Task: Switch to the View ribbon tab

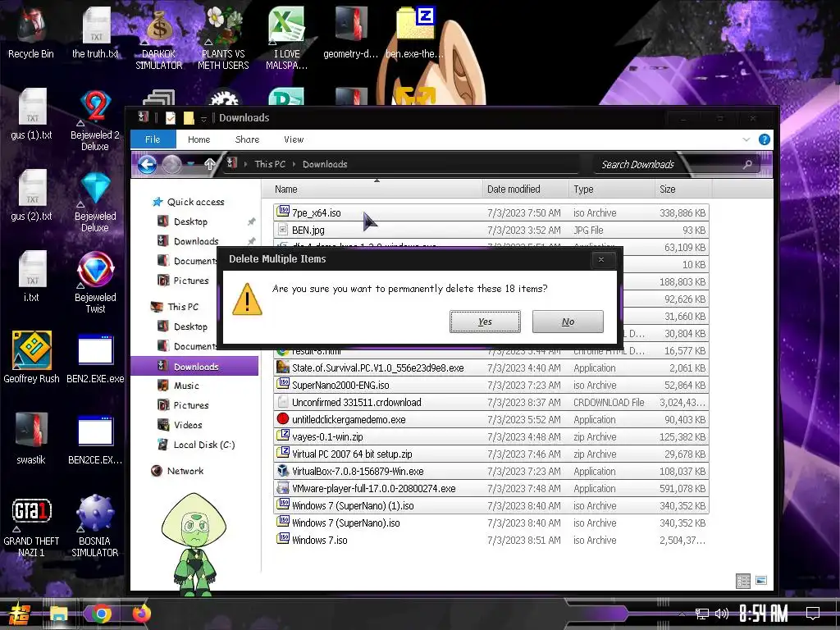Action: click(x=294, y=139)
